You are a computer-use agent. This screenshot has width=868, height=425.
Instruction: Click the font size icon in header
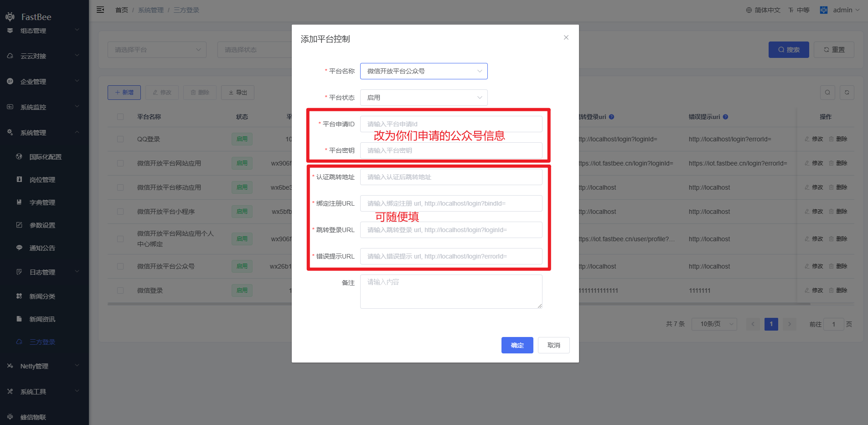[791, 10]
